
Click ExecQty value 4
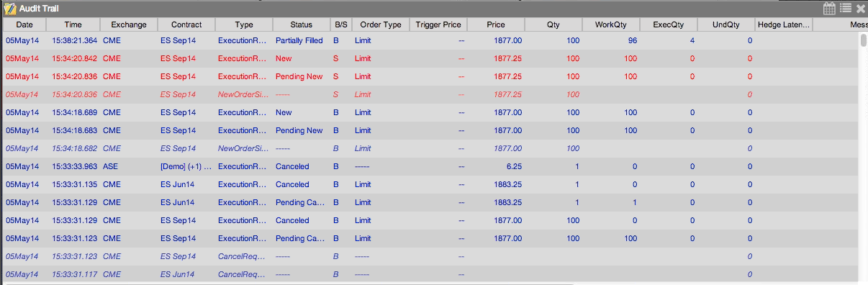[692, 40]
